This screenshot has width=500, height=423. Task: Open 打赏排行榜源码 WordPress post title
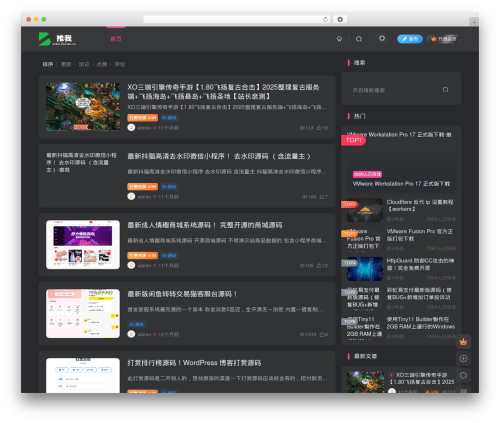click(194, 363)
